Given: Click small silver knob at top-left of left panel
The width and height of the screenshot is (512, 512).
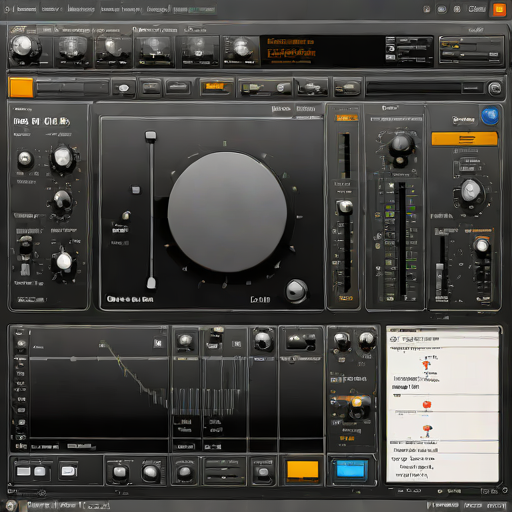Looking at the screenshot, I should pos(25,158).
